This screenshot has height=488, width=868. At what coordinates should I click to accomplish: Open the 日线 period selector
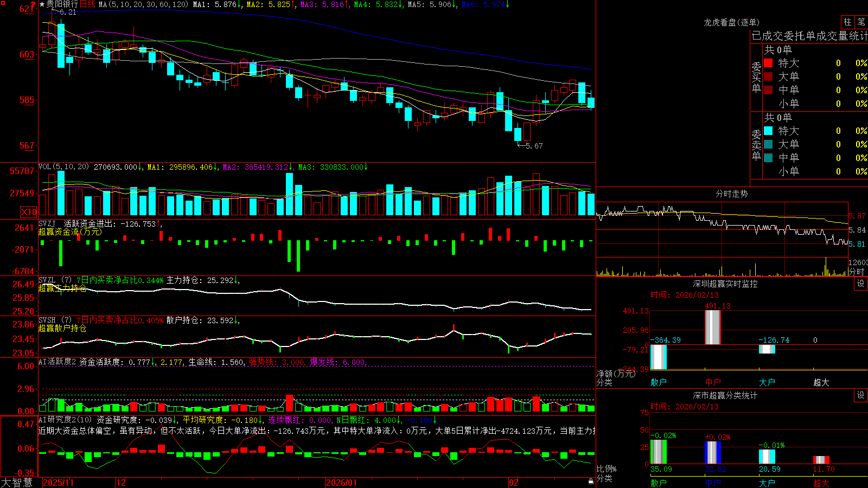point(87,4)
